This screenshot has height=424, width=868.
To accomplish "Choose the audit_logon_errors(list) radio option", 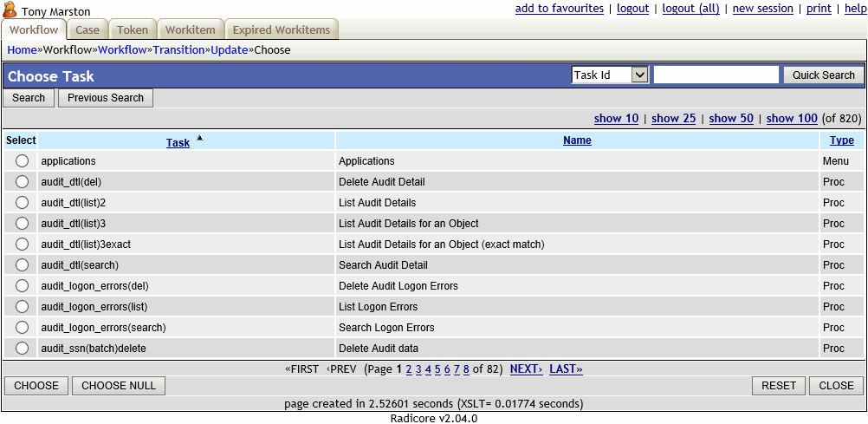I will point(22,307).
